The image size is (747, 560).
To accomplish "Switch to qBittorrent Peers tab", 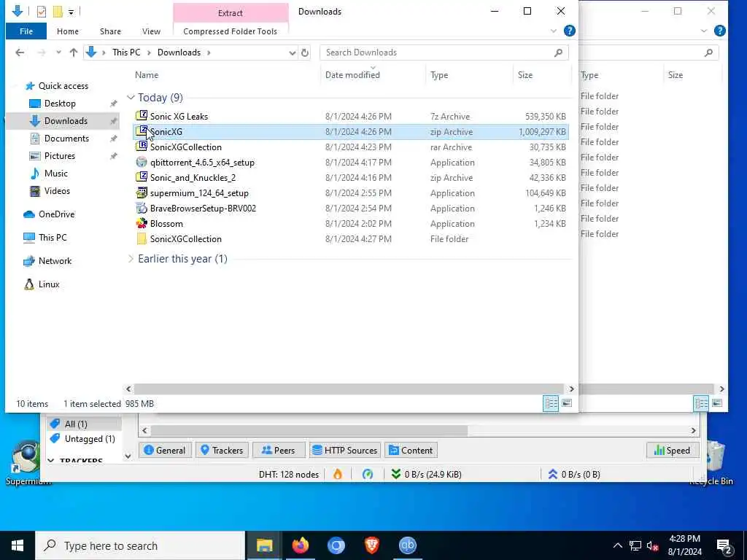I will (279, 450).
